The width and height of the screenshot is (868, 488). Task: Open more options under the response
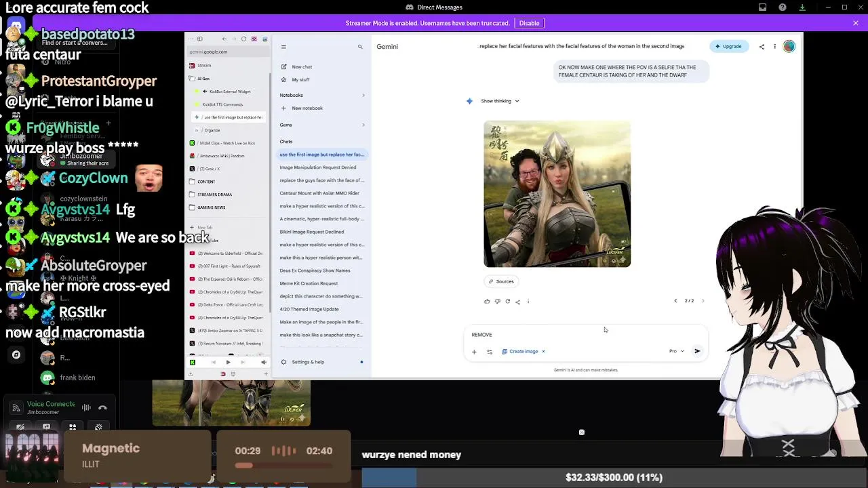pos(528,302)
